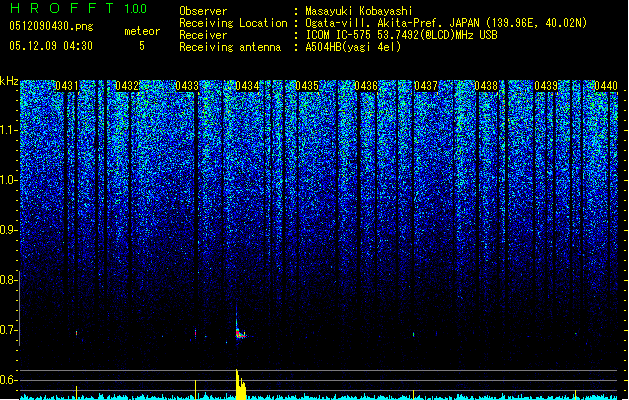Click the 0.8 kHz axis tick label
Screen dimensions: 629x400
tap(8, 280)
